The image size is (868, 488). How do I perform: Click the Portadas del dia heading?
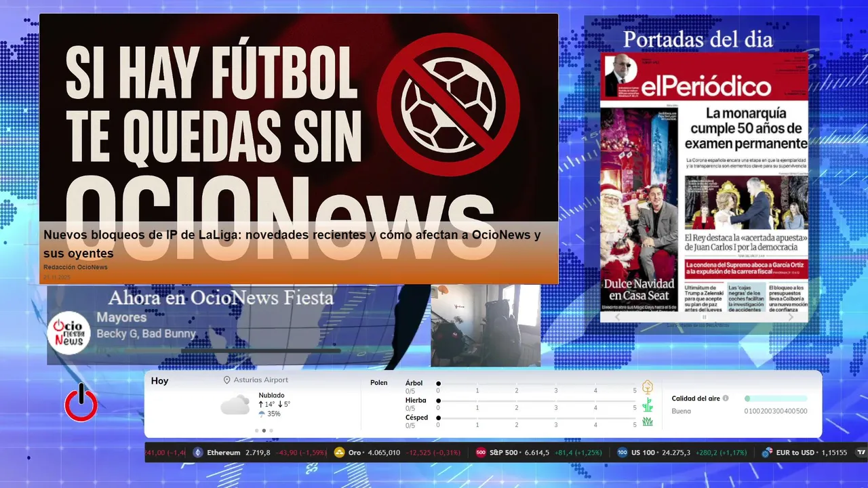point(698,39)
